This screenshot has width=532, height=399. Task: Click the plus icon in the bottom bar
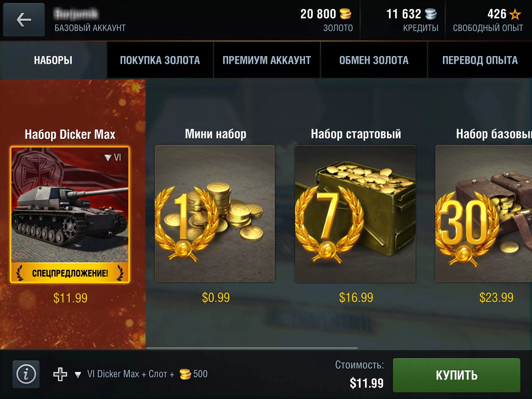[x=60, y=374]
